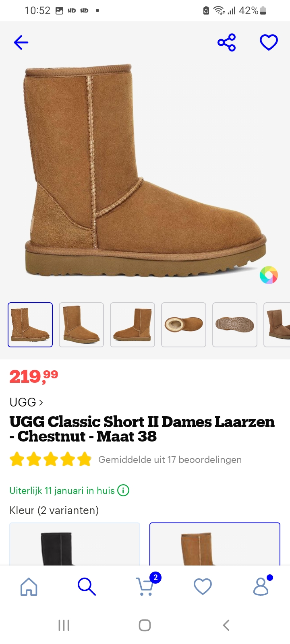The image size is (290, 644).
Task: Open the 17 beoordelingen reviews link
Action: pyautogui.click(x=170, y=460)
